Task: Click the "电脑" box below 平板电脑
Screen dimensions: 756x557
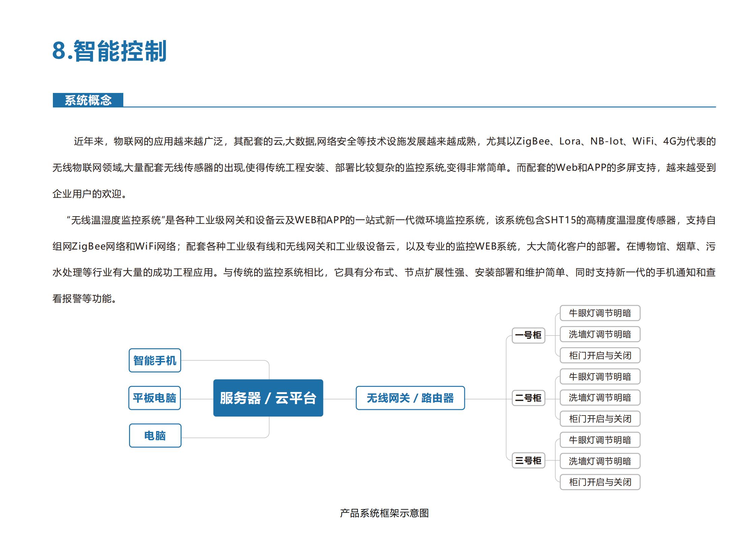Action: coord(155,436)
